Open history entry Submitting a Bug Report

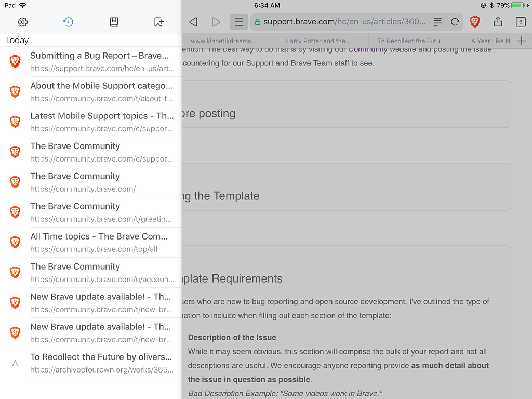(x=91, y=61)
